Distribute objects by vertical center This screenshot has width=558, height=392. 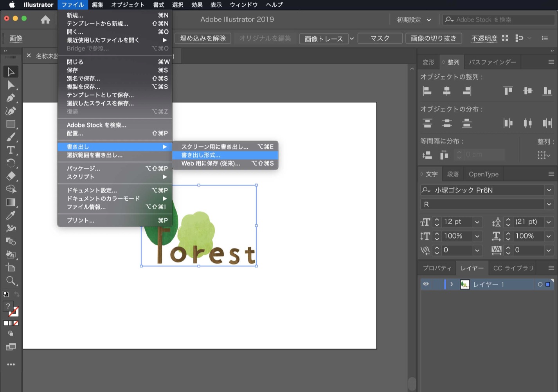click(x=447, y=123)
